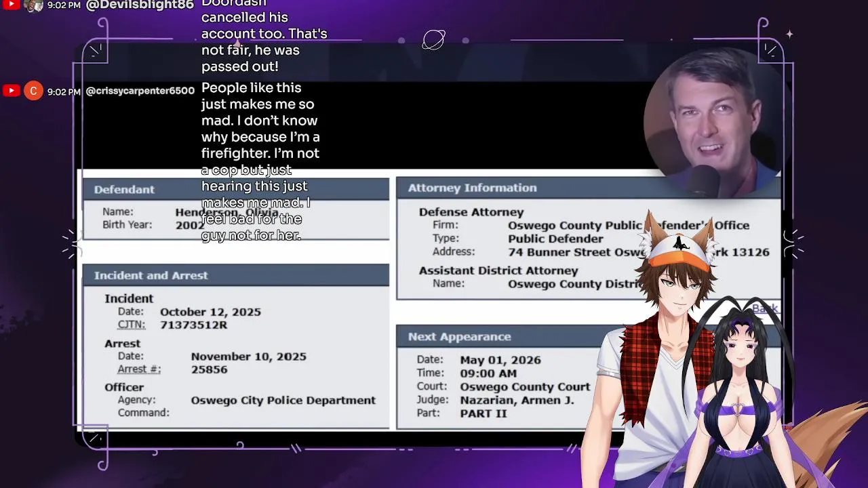The width and height of the screenshot is (868, 488).
Task: Select firm 'Oswego County Public Defender's Office'
Action: tap(629, 225)
